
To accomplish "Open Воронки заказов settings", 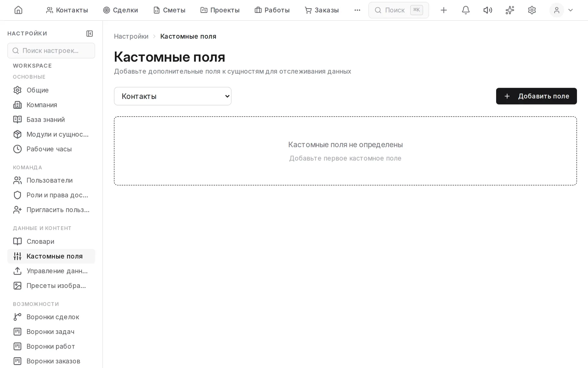I will [x=51, y=361].
